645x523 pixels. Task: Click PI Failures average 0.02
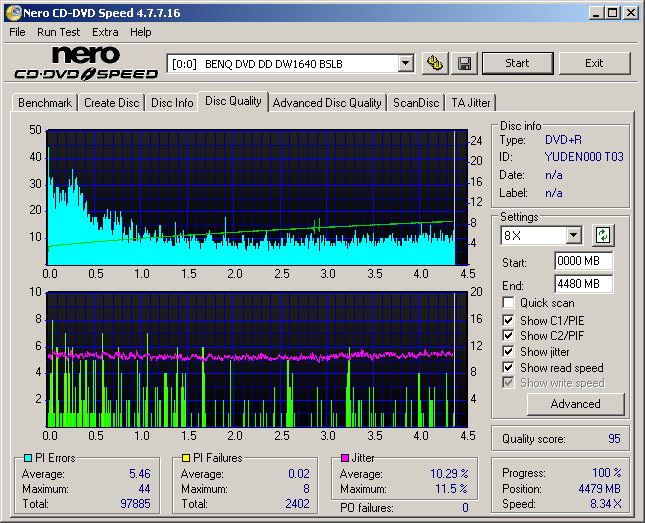click(x=299, y=474)
